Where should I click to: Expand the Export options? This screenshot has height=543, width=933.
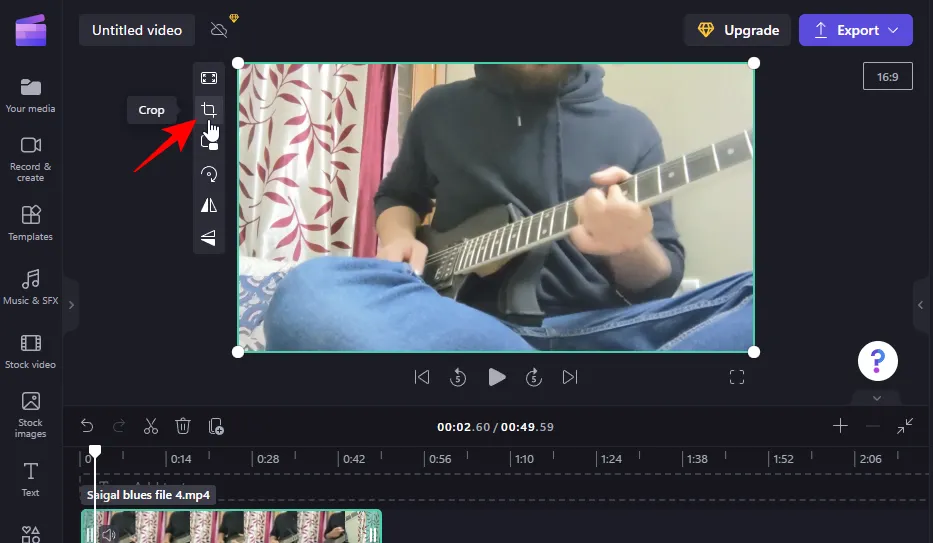855,30
